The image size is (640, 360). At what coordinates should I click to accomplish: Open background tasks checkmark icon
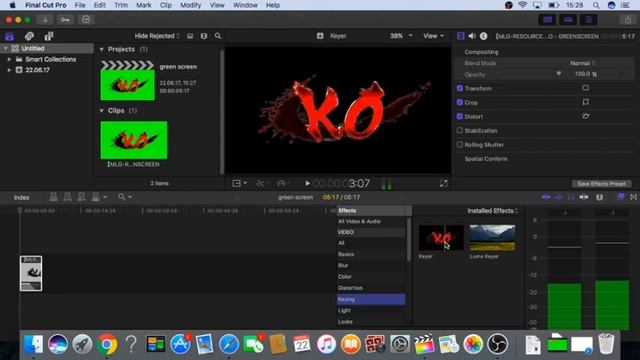pos(86,20)
